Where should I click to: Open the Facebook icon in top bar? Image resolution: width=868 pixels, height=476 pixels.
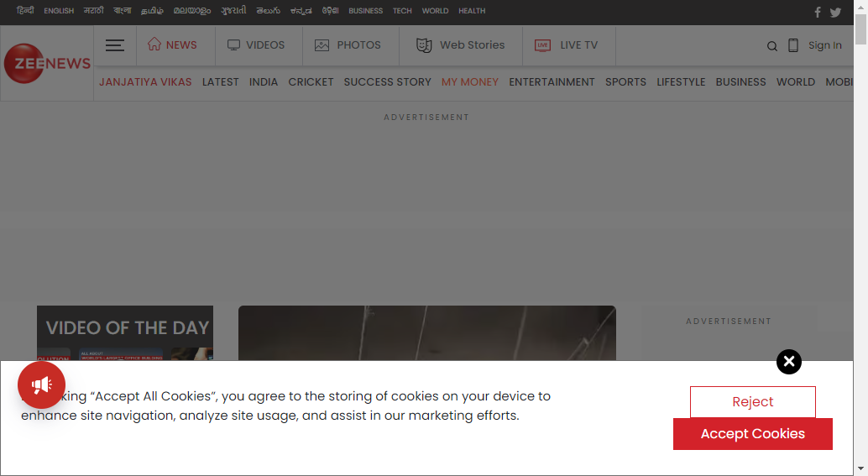pos(818,13)
